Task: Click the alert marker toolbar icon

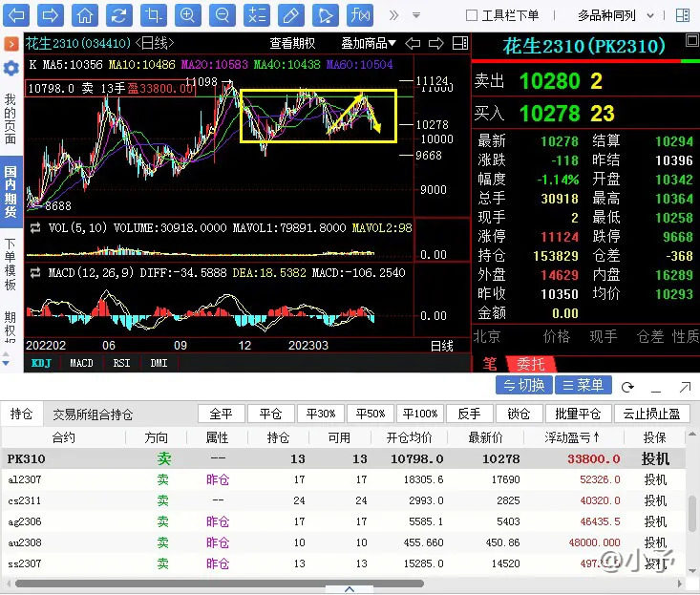Action: tap(326, 15)
